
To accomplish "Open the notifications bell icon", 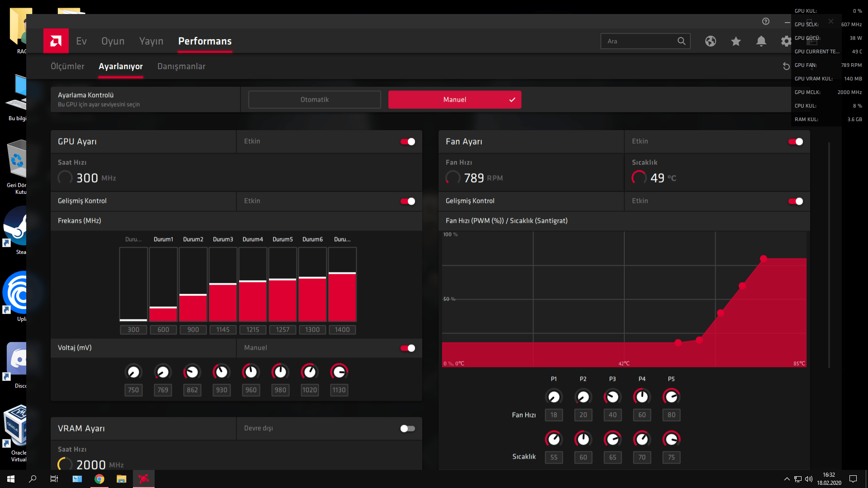I will 761,41.
